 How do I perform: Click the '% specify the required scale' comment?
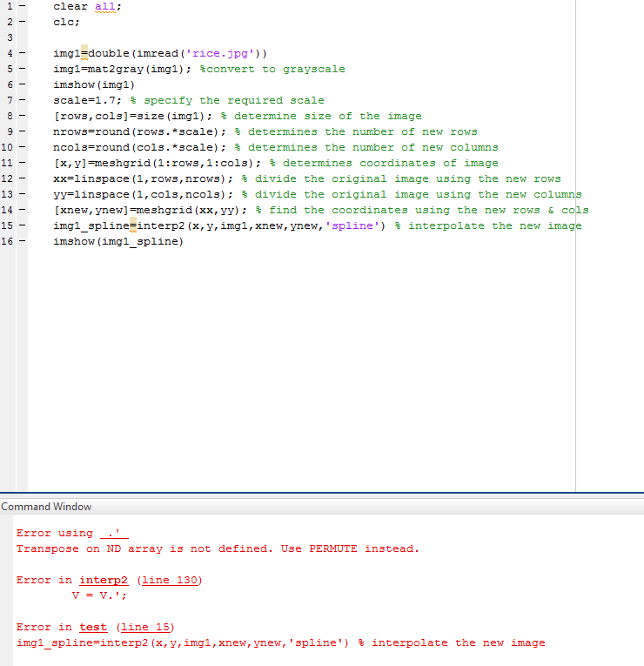[x=226, y=101]
